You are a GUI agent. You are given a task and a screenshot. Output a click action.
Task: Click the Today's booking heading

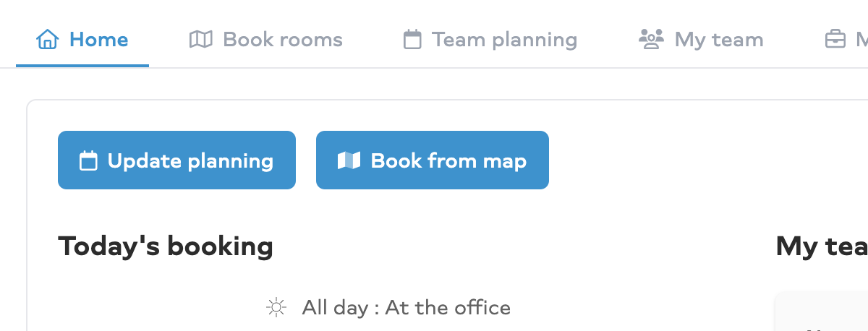pos(166,246)
